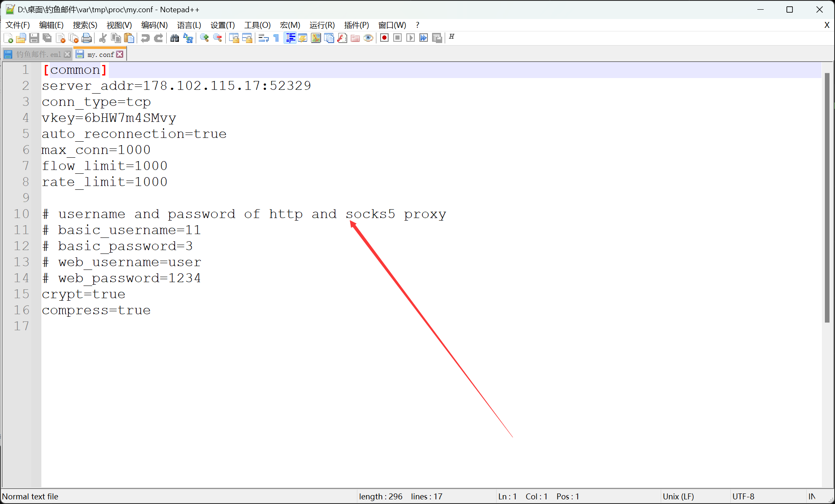This screenshot has height=504, width=835.
Task: Click the Zoom in magnifier icon
Action: (205, 38)
